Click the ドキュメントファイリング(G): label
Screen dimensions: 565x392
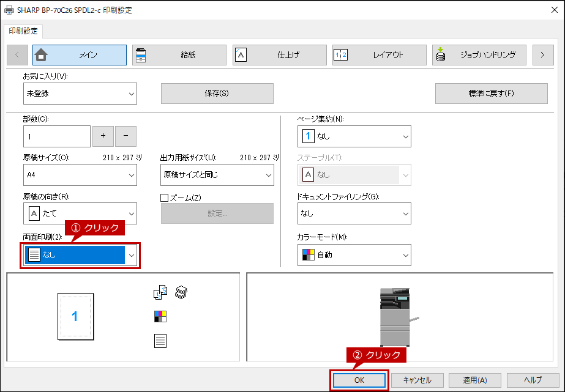click(x=338, y=196)
